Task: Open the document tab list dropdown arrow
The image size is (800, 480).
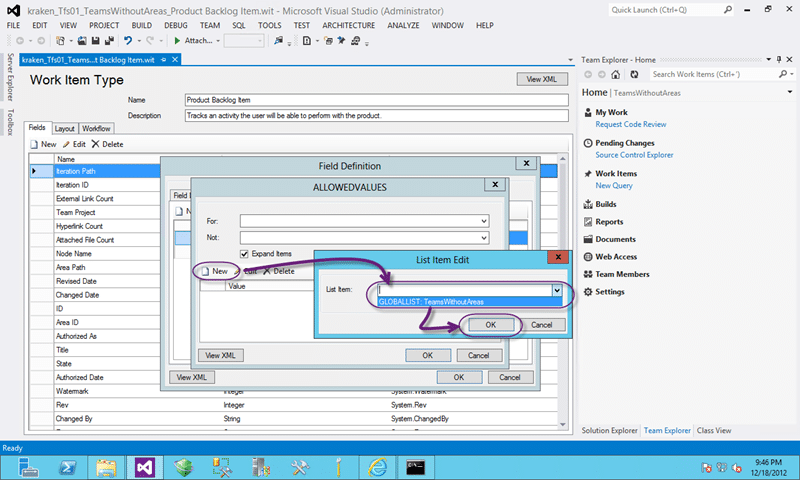Action: [x=570, y=60]
